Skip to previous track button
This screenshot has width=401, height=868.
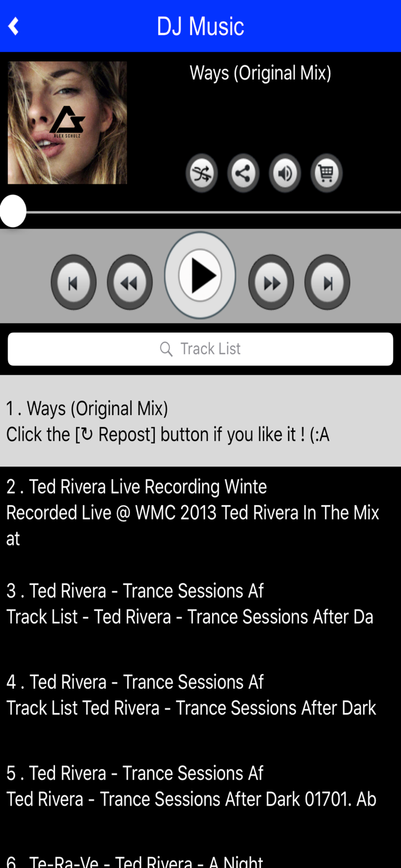(73, 282)
